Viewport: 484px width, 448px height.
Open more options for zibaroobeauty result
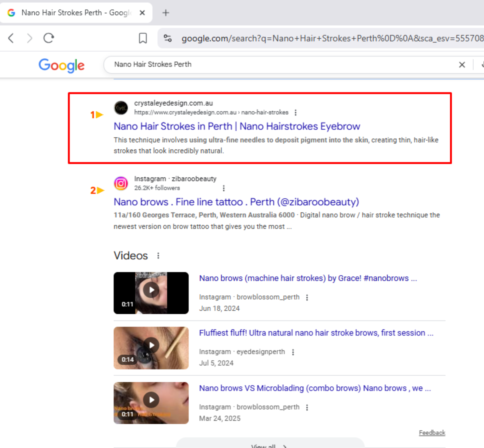click(x=224, y=188)
